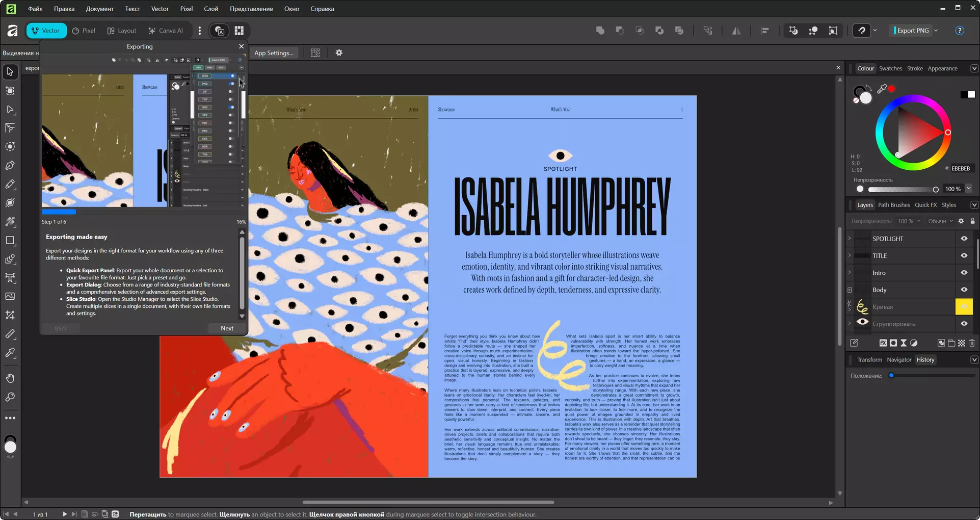
Task: Select the Pen tool
Action: coord(10,166)
